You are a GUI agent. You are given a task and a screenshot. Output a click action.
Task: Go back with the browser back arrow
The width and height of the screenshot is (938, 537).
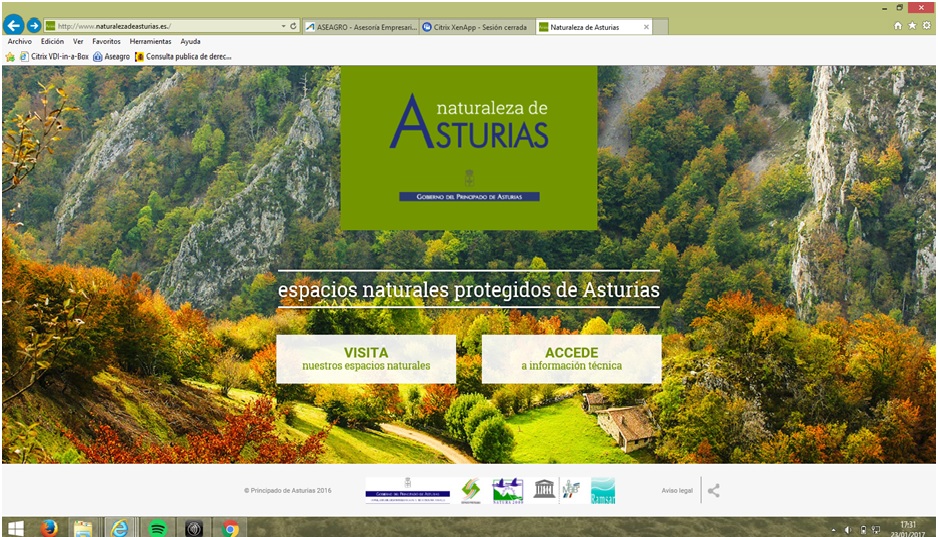(14, 26)
